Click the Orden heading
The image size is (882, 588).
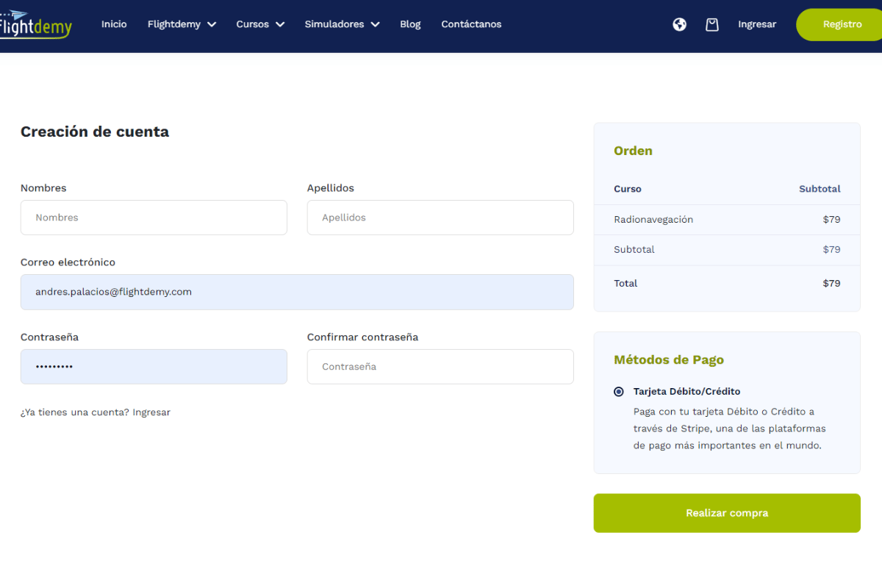pyautogui.click(x=633, y=151)
